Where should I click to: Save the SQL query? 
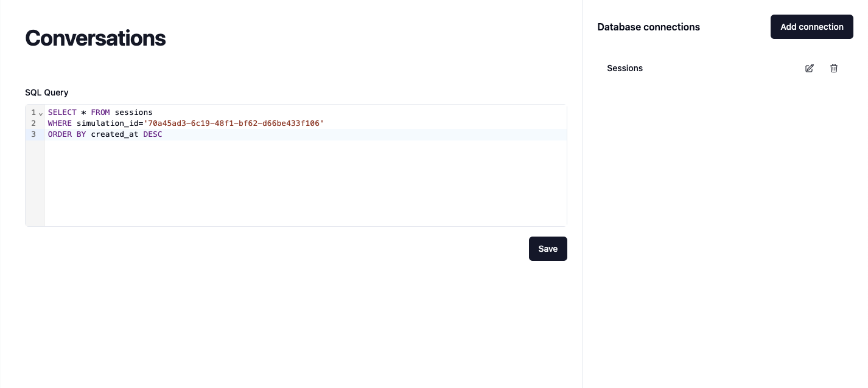tap(548, 249)
